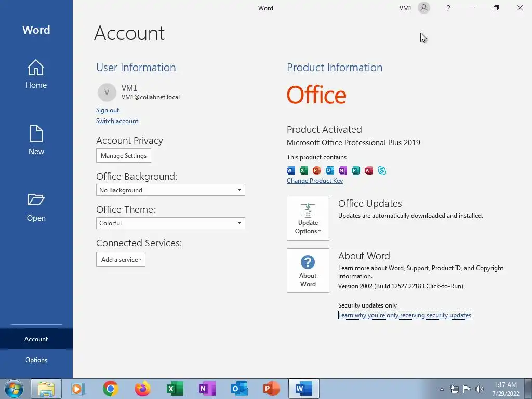Open Action Center flag icon in tray
This screenshot has width=532, height=399.
tap(467, 389)
